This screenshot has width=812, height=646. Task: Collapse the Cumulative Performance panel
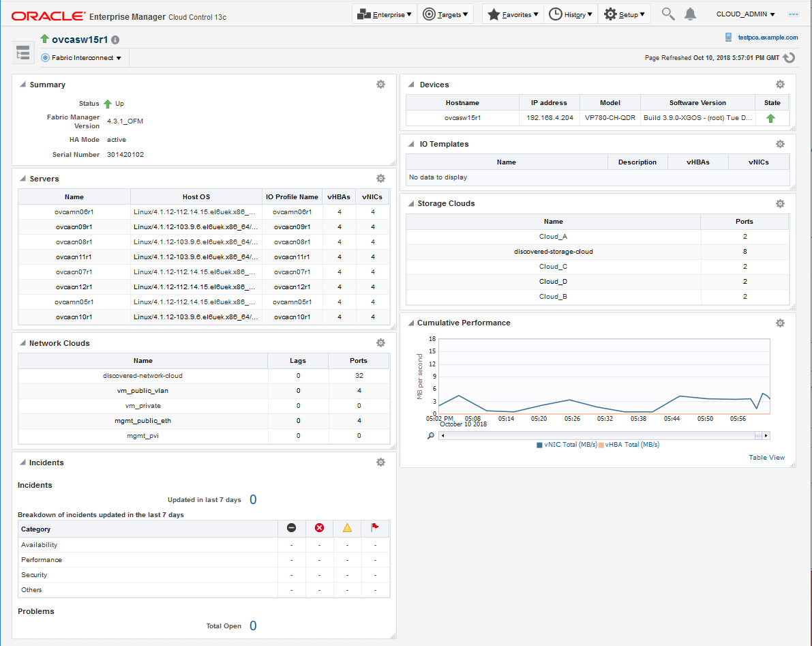pyautogui.click(x=411, y=322)
